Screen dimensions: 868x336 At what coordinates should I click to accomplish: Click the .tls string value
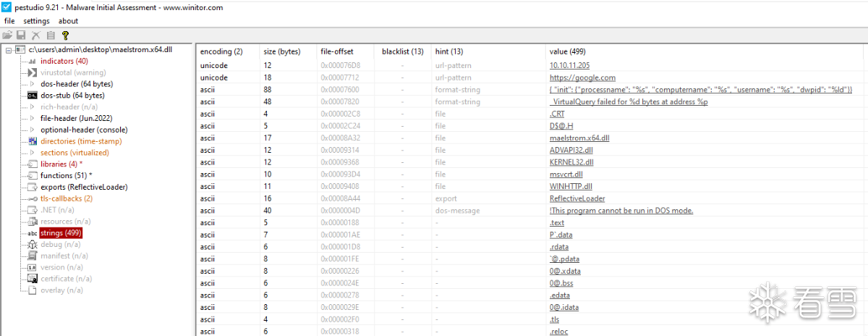pos(555,319)
